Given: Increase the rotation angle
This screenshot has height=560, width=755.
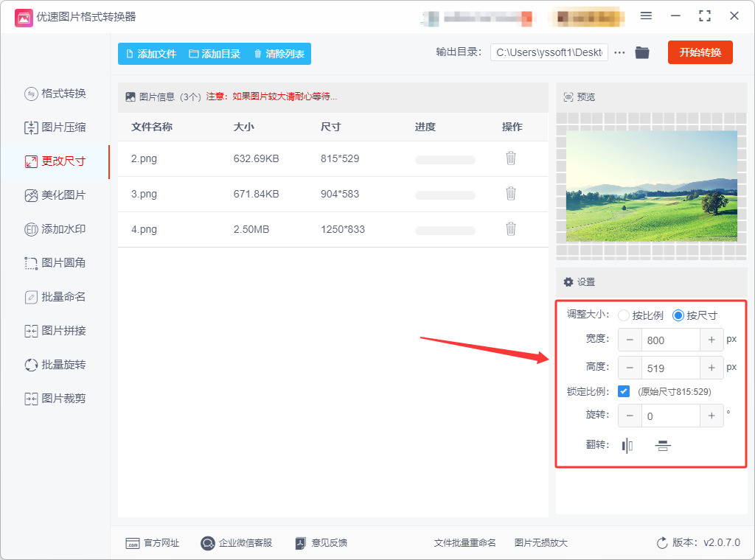Looking at the screenshot, I should pyautogui.click(x=711, y=416).
